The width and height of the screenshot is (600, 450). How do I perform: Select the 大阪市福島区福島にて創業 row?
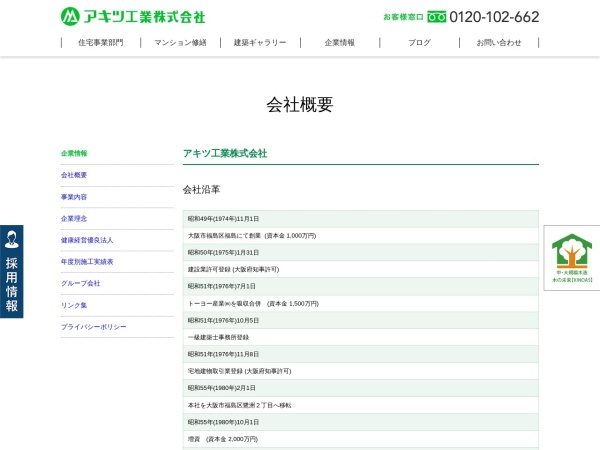pos(361,236)
